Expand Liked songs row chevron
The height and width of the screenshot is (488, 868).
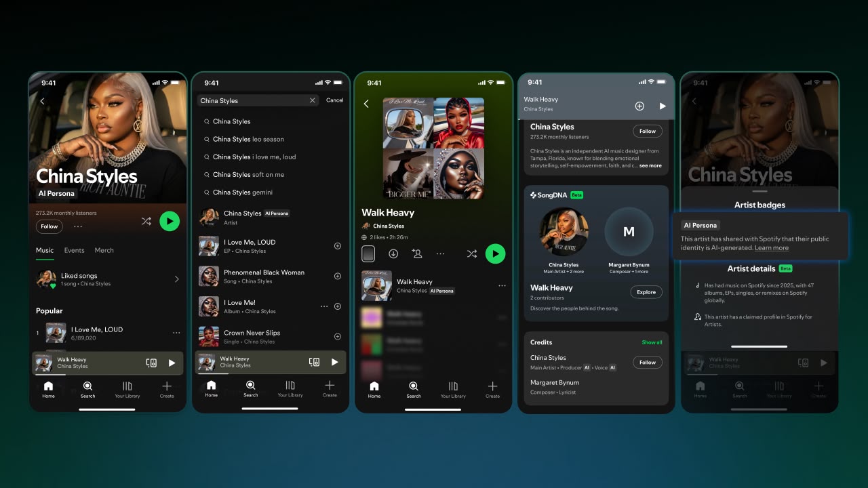(x=176, y=279)
